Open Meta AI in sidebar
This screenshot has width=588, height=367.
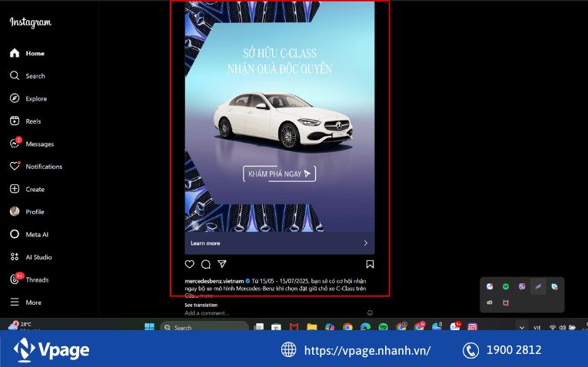pyautogui.click(x=29, y=234)
